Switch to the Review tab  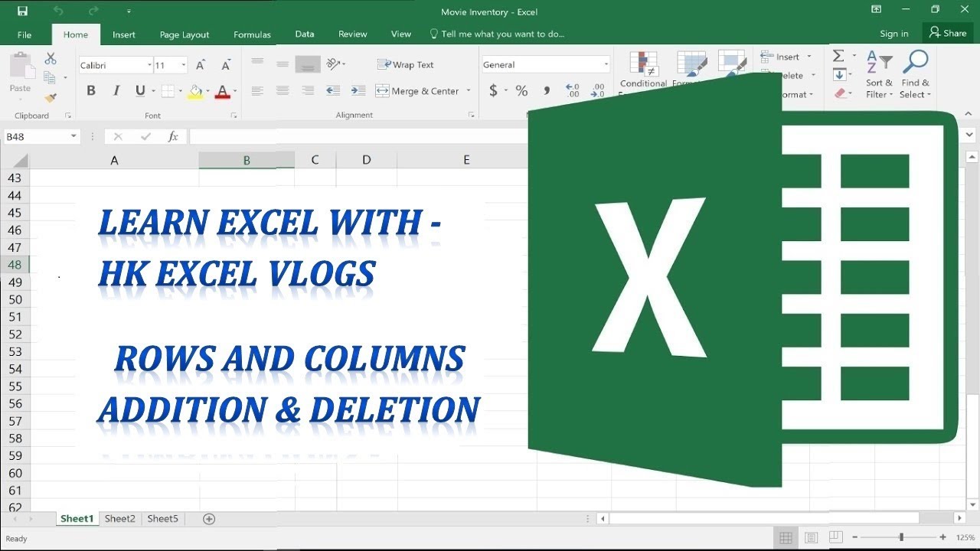[x=353, y=34]
